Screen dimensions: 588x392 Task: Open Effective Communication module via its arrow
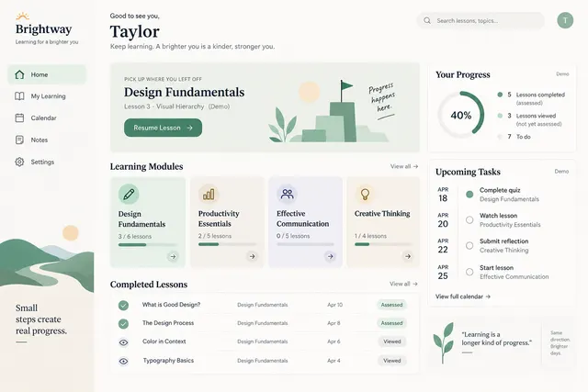[x=331, y=256]
